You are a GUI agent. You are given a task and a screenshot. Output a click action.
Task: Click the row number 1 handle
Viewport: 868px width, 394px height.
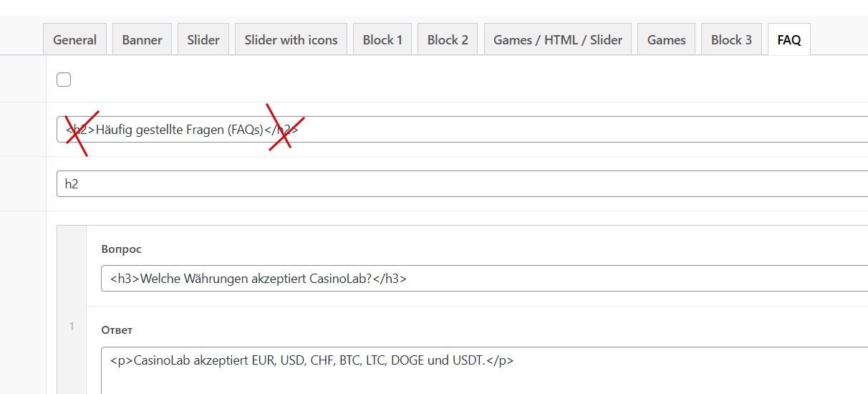(x=72, y=327)
